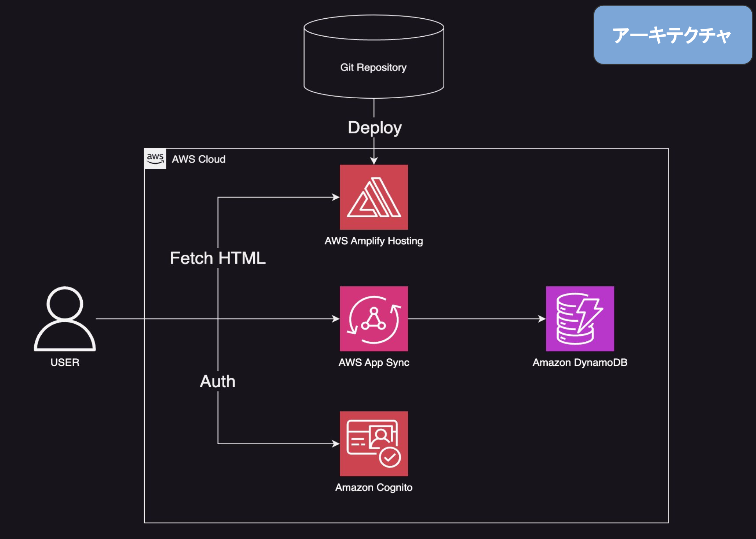
Task: Click the Auth label text
Action: pos(218,381)
